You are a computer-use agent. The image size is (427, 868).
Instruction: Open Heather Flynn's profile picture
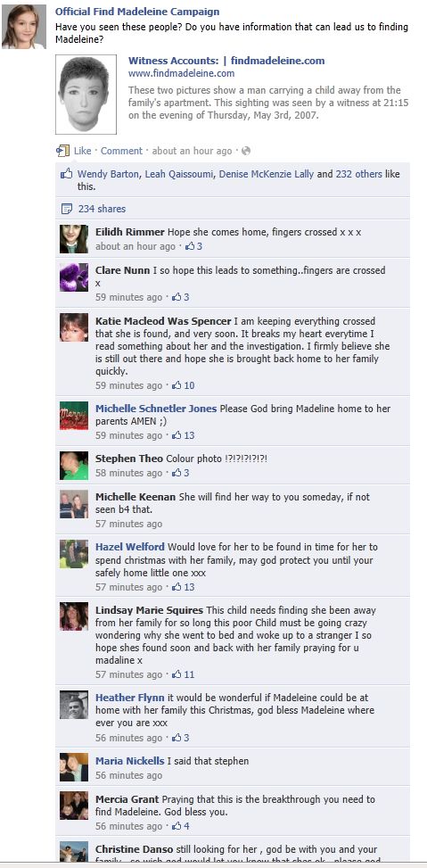click(x=74, y=705)
